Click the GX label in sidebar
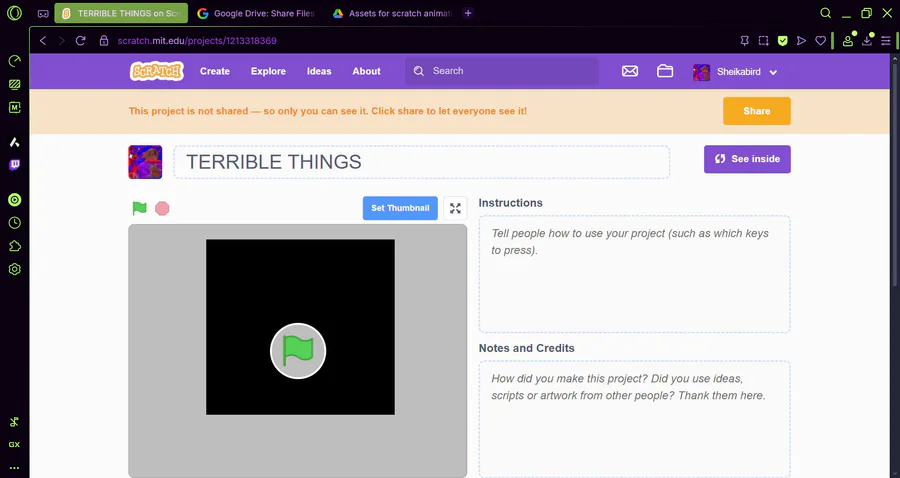The image size is (900, 478). (x=14, y=445)
